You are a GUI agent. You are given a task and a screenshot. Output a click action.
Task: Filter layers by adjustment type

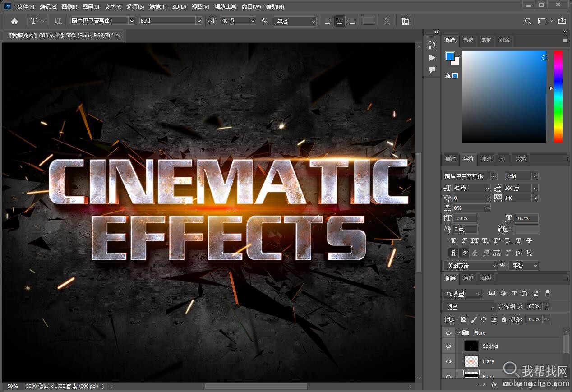click(x=503, y=294)
